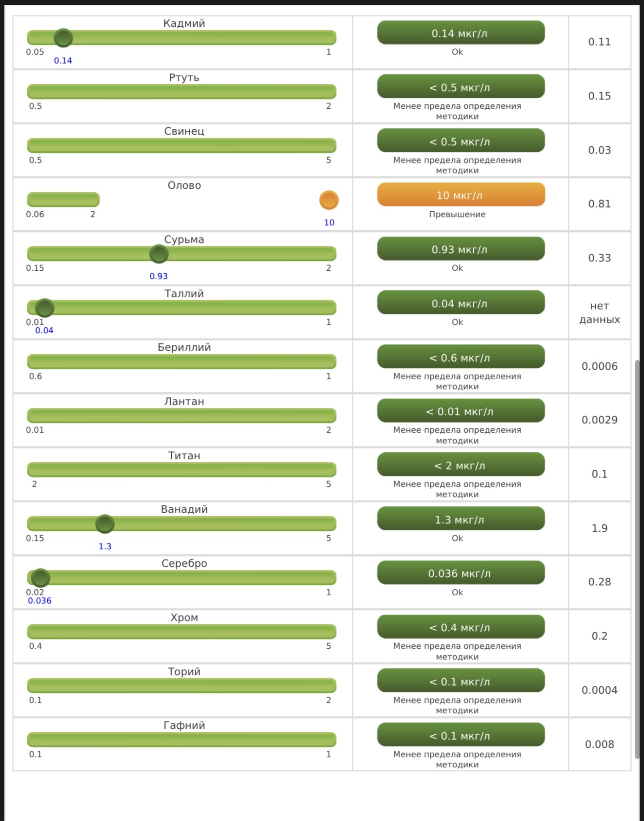644x821 pixels.
Task: Click the 0.93 мкг/л result badge
Action: coord(461,249)
